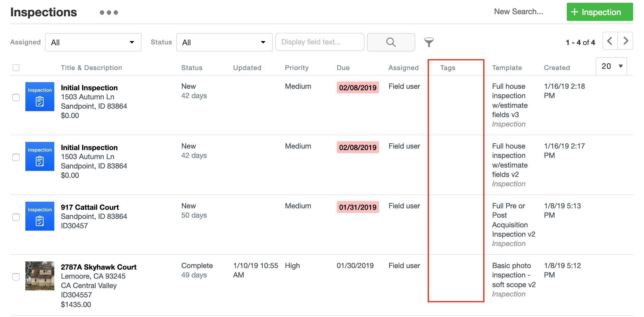Open the house photo thumbnail for 2787A Skyhawk Court
Image resolution: width=644 pixels, height=317 pixels.
[x=40, y=276]
